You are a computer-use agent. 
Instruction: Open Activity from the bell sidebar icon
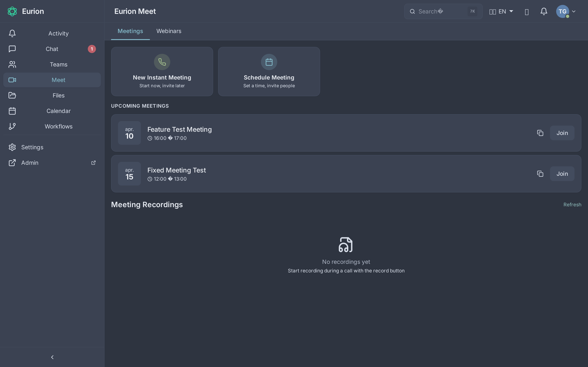pyautogui.click(x=12, y=33)
